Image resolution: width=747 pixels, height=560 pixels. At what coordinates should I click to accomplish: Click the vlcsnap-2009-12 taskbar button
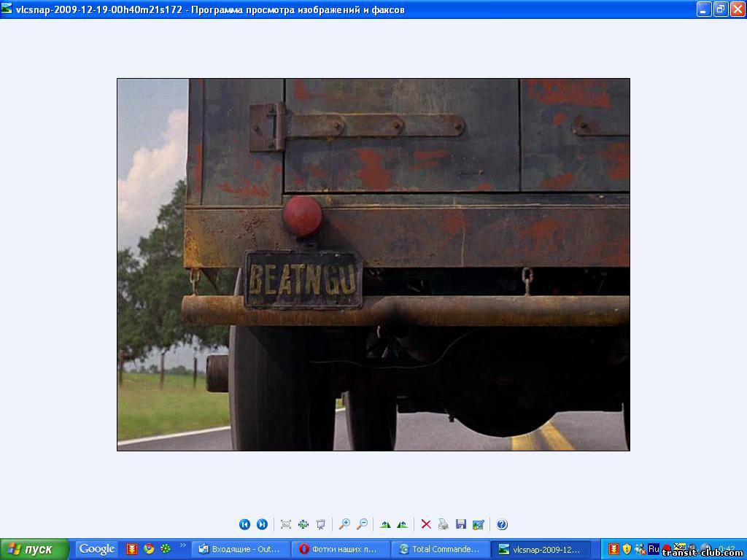coord(541,549)
